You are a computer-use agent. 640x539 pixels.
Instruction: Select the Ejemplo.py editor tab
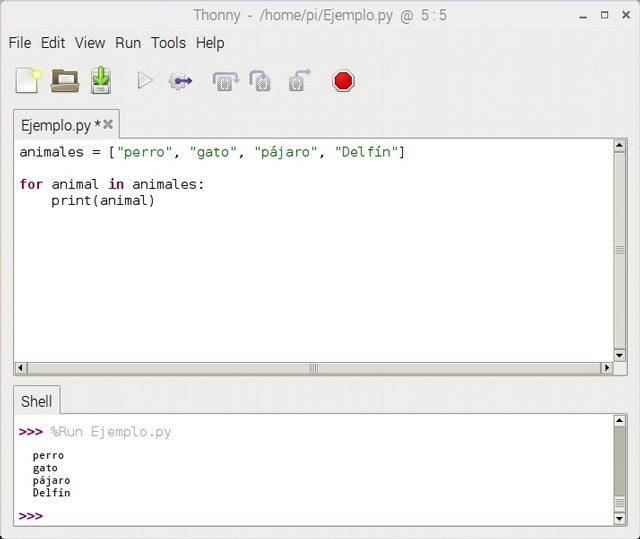point(66,124)
